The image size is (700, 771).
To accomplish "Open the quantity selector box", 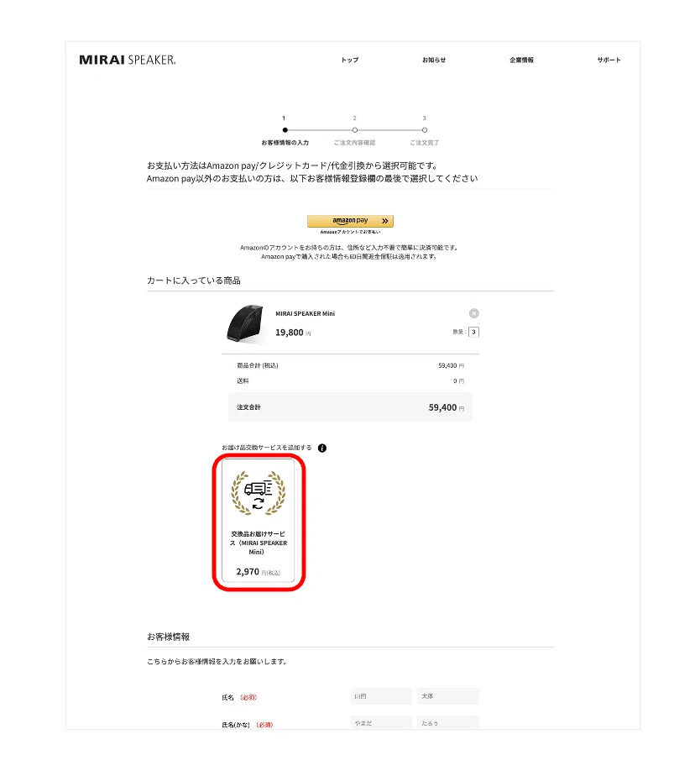I will click(x=473, y=332).
